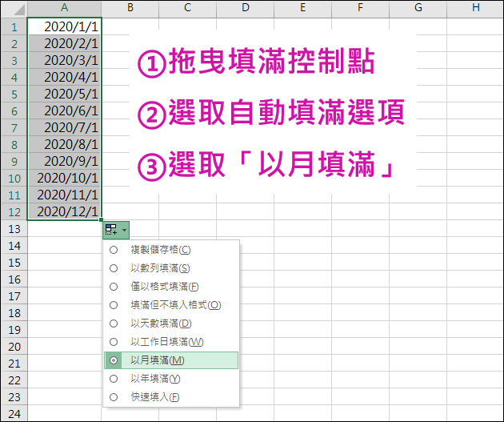This screenshot has height=422, width=504.
Task: Click cell containing 2020/5/1
Action: click(x=65, y=94)
